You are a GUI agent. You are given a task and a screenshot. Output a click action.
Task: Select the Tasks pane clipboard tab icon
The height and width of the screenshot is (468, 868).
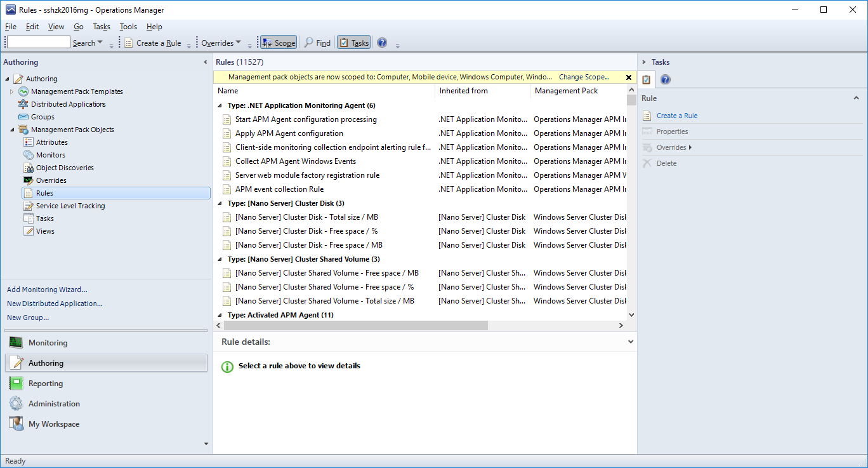click(x=647, y=79)
